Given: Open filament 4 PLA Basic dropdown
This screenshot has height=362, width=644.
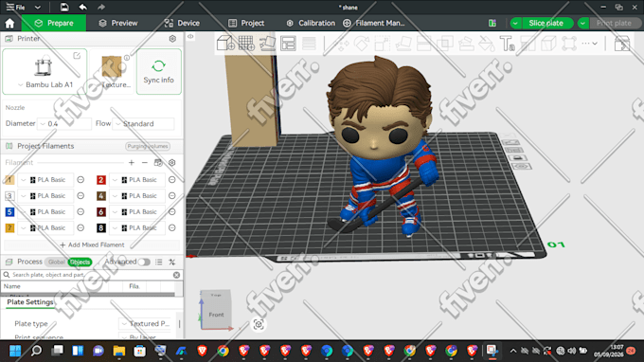Looking at the screenshot, I should tap(137, 195).
